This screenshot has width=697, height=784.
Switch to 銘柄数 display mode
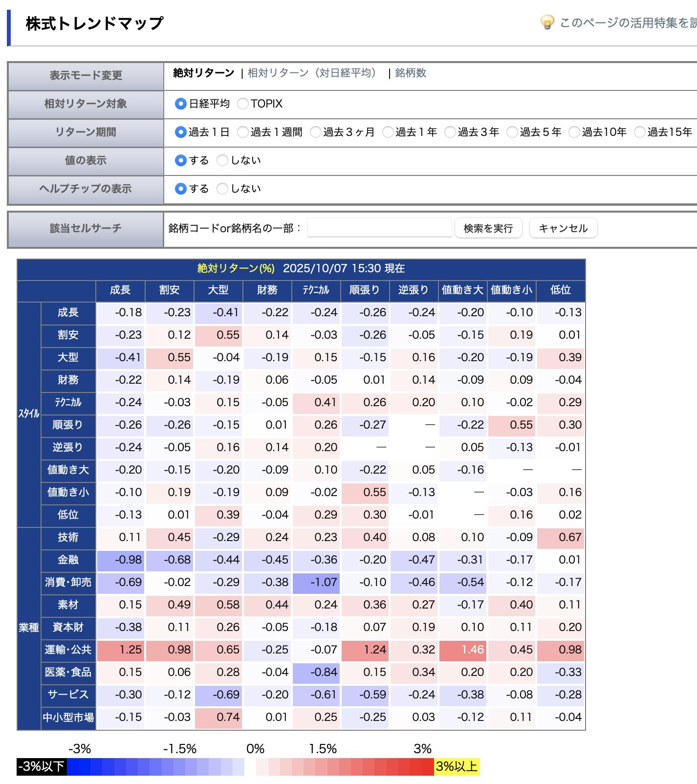click(411, 73)
